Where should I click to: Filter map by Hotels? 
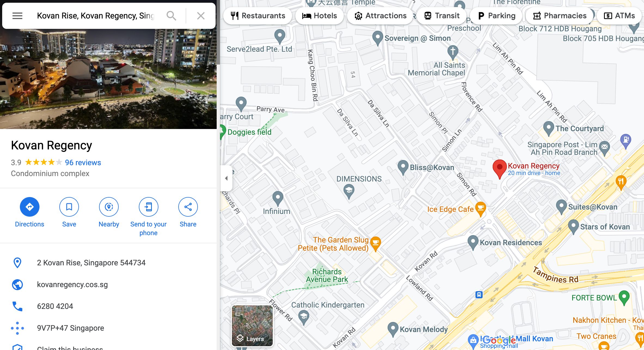tap(319, 16)
